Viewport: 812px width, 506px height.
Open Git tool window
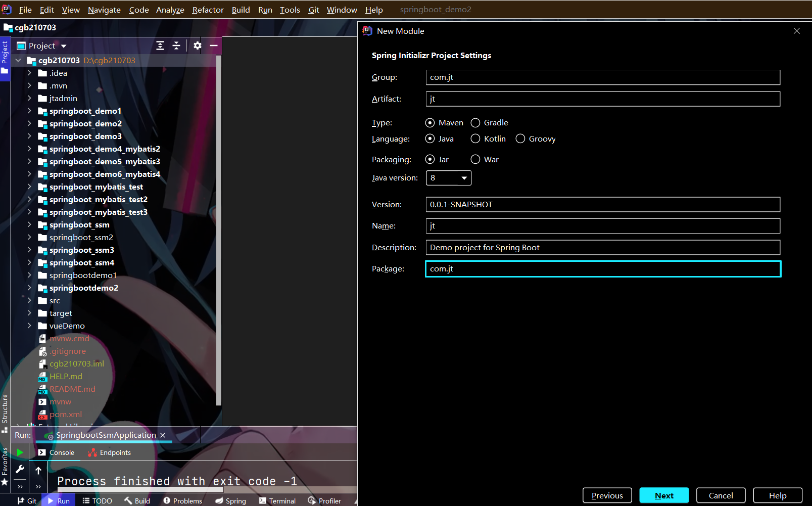click(27, 501)
